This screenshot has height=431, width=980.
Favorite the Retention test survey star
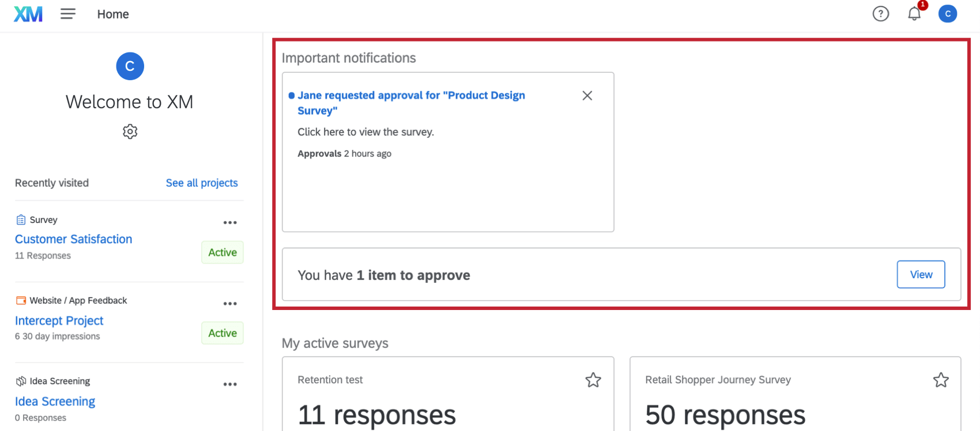point(593,380)
